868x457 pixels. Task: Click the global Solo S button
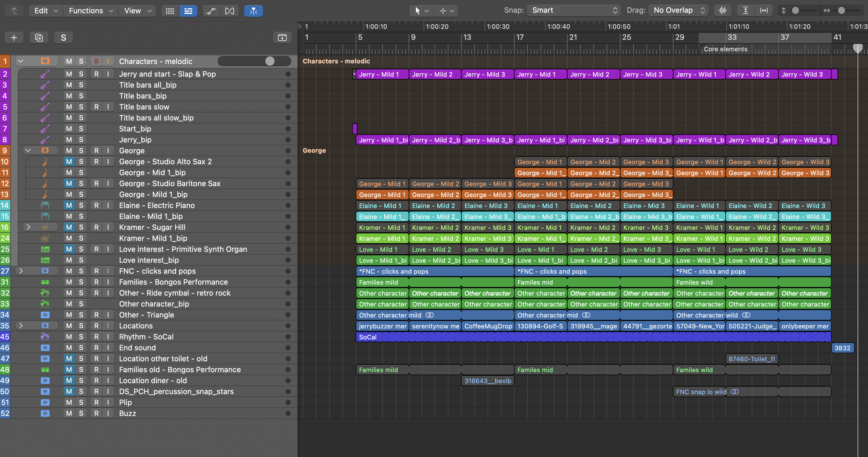pyautogui.click(x=64, y=38)
